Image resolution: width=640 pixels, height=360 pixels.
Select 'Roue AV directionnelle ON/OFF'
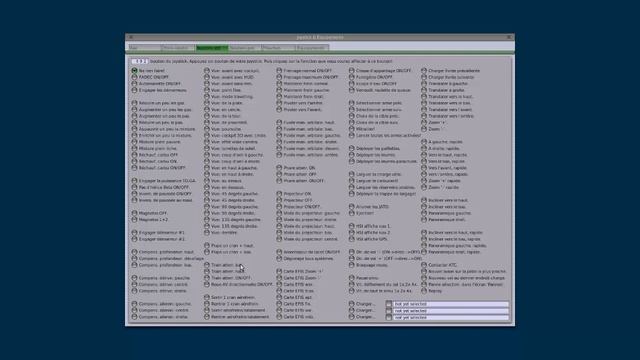pyautogui.click(x=207, y=284)
